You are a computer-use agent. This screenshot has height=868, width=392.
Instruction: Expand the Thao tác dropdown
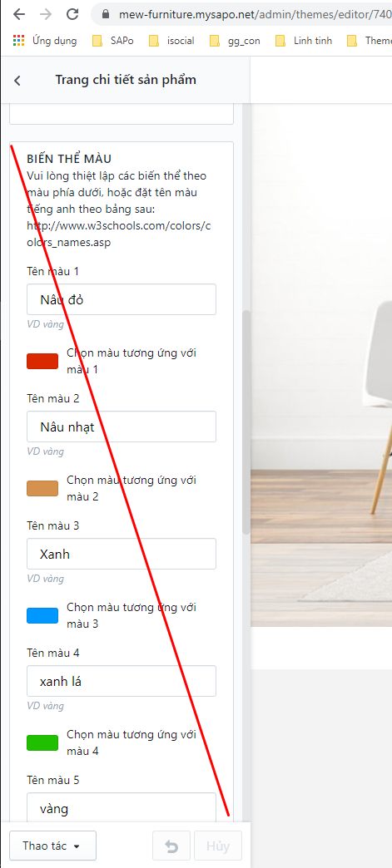52,846
